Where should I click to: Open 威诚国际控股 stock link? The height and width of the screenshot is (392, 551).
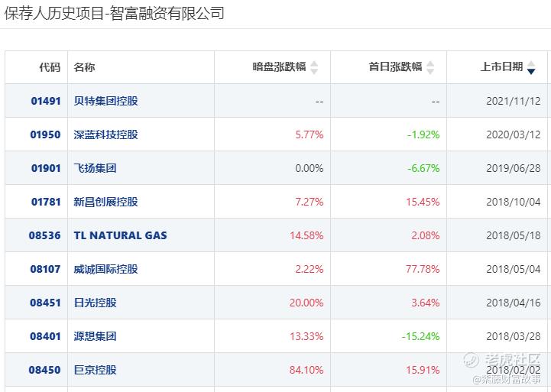tap(105, 269)
